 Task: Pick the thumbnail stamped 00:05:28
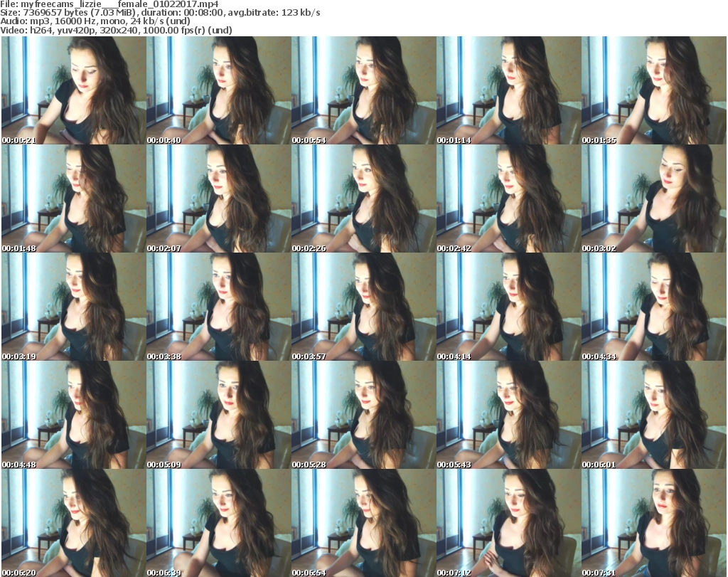pos(363,415)
